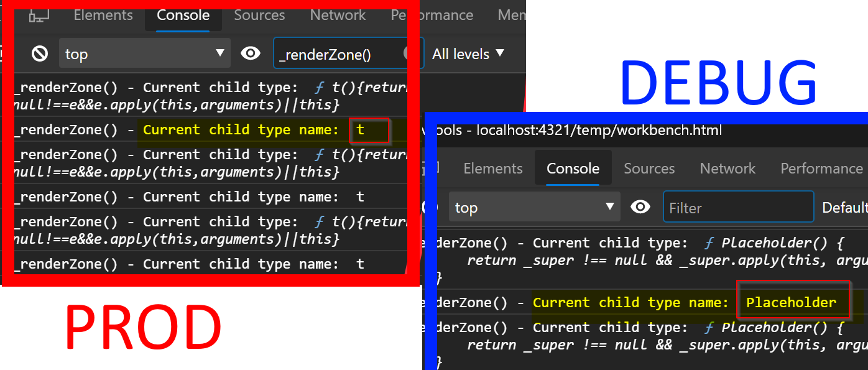Open the Sources tab in DEBUG

[x=649, y=168]
